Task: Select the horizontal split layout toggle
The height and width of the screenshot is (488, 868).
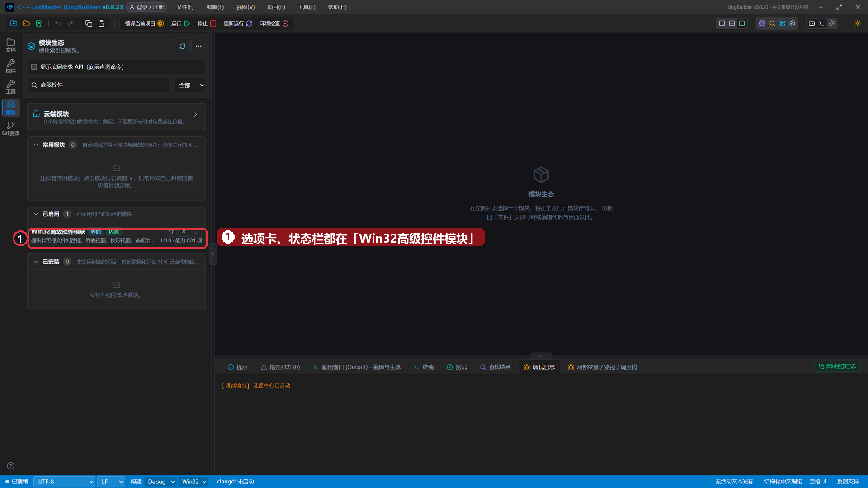Action: (732, 23)
